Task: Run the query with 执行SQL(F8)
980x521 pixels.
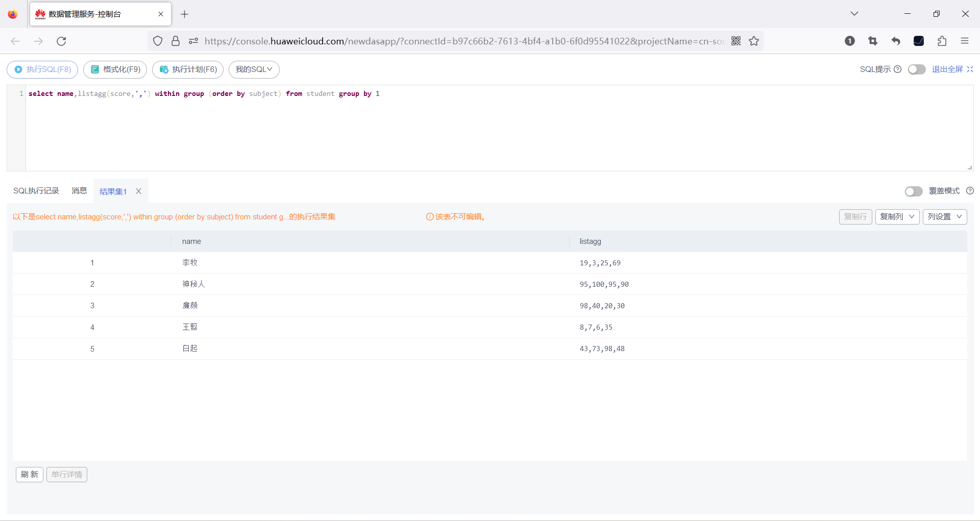Action: [42, 69]
